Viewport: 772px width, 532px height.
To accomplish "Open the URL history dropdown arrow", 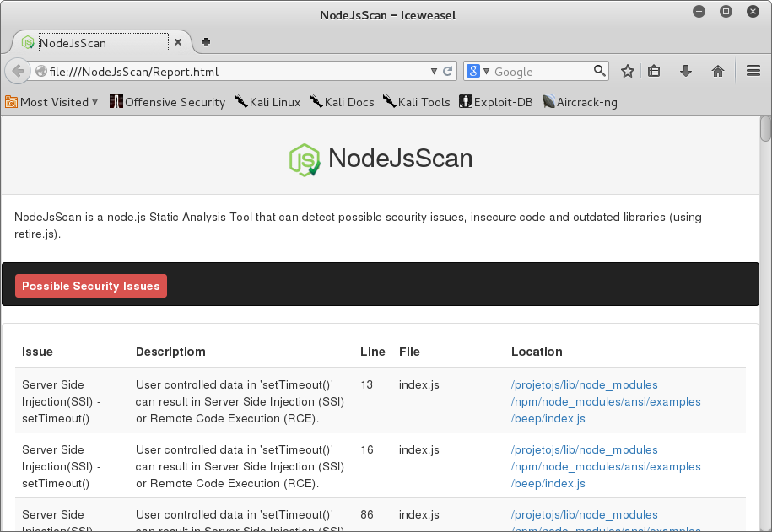I will (x=434, y=72).
